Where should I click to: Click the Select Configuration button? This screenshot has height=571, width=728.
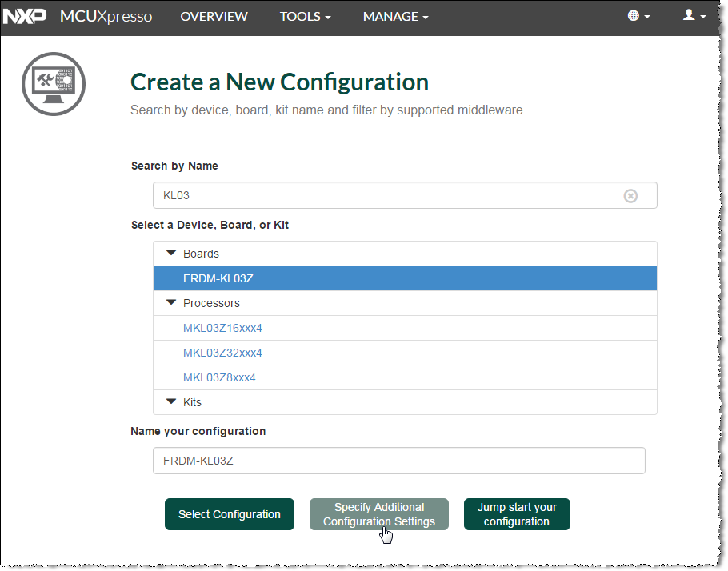[x=230, y=514]
